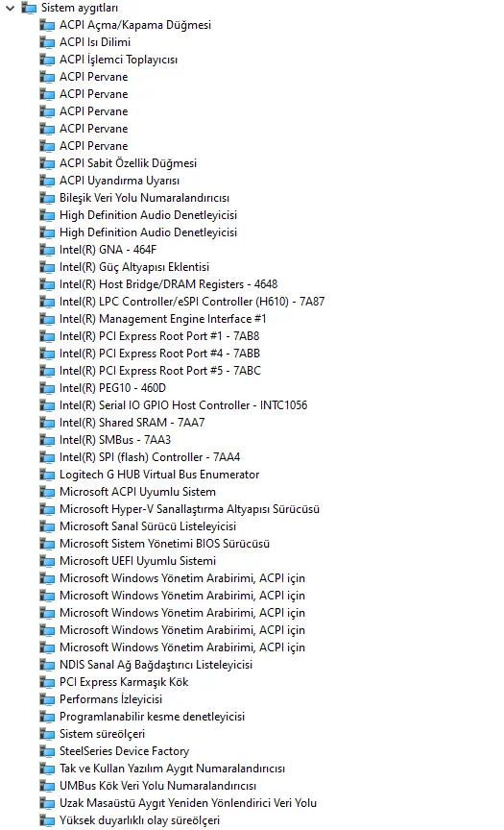Click icon next to PCI Express Root Port #1
The height and width of the screenshot is (830, 504).
48,336
